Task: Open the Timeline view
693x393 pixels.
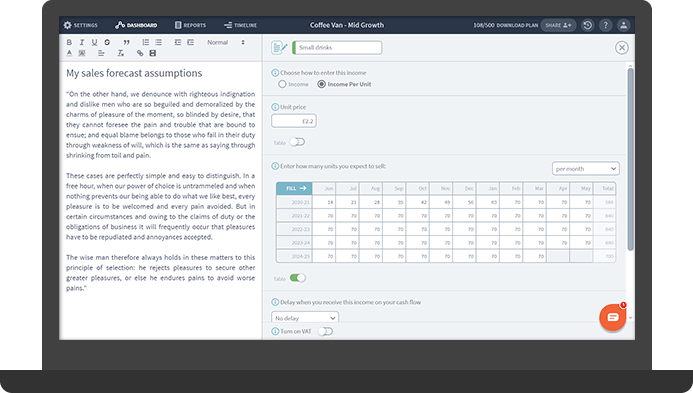Action: pos(240,25)
